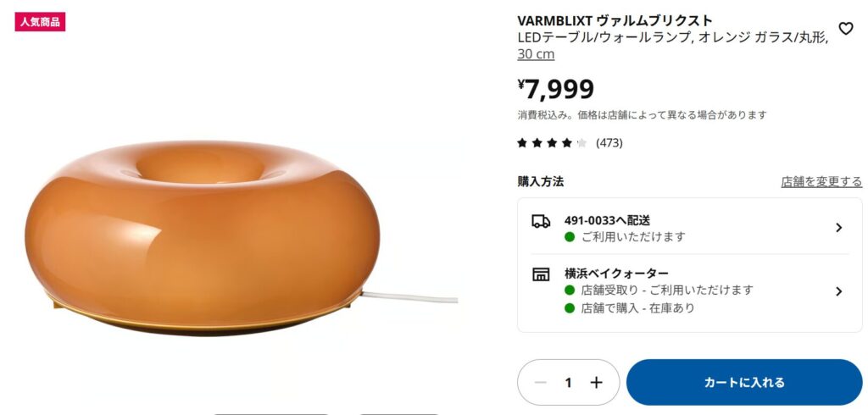Click the 人気商品 badge
This screenshot has width=868, height=415.
pos(40,22)
